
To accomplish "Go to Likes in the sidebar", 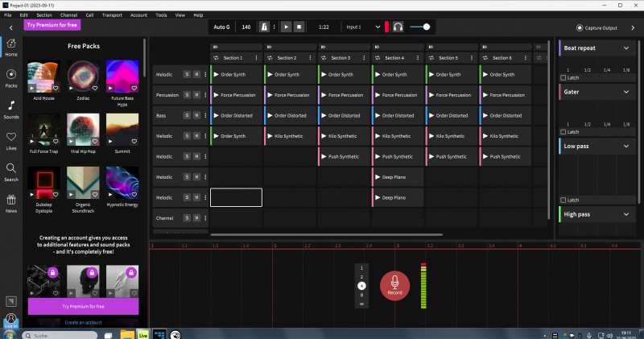I will (11, 141).
